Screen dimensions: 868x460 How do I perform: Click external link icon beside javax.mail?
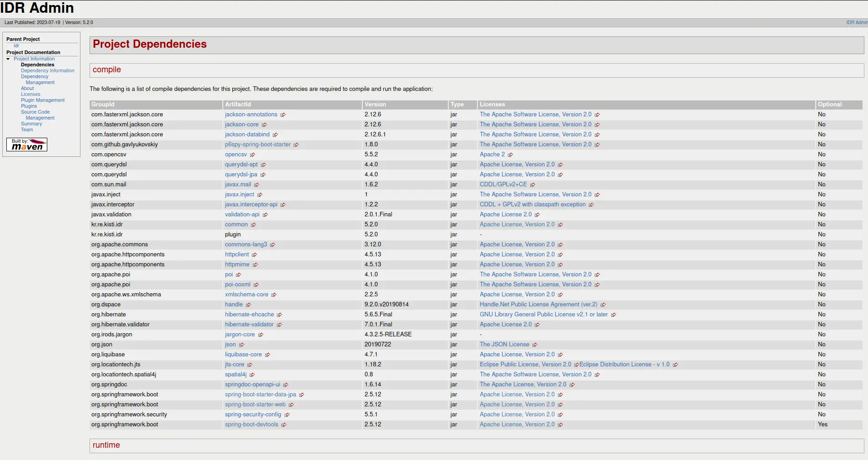[256, 185]
